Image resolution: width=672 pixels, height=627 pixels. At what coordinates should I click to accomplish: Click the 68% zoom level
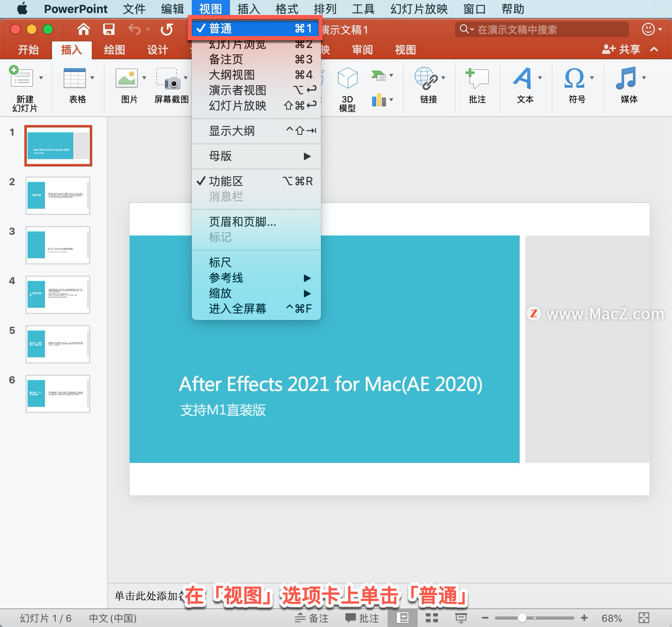click(611, 618)
